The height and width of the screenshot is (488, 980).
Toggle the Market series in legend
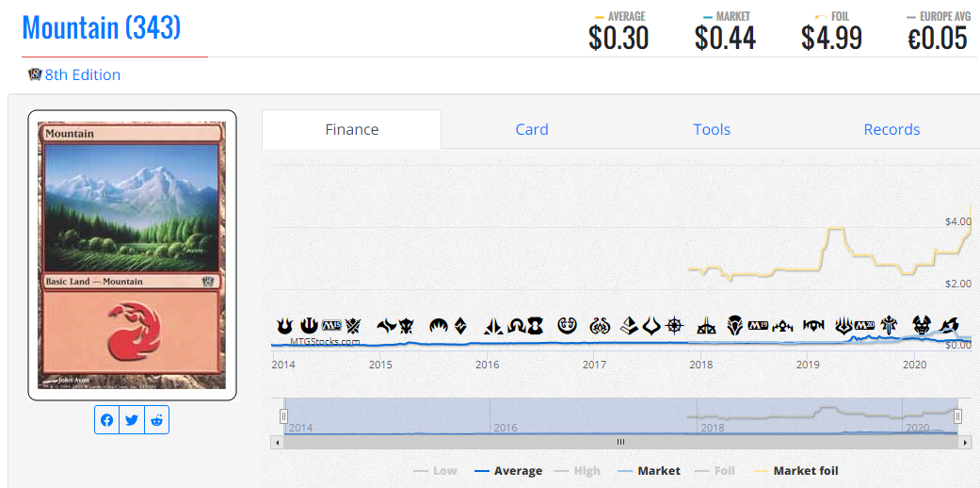(648, 470)
